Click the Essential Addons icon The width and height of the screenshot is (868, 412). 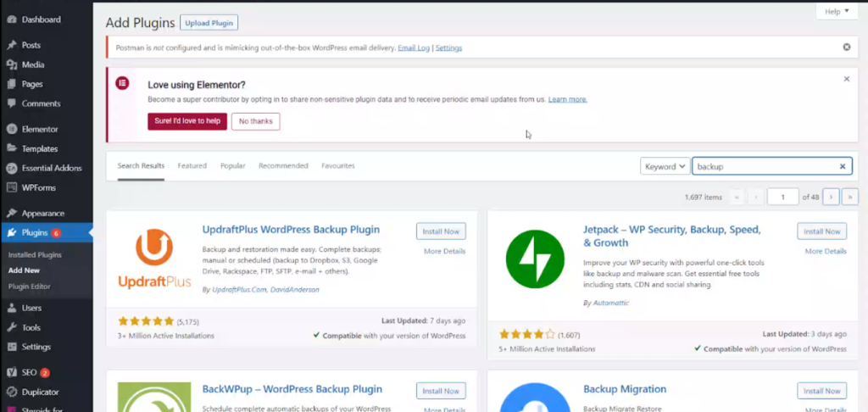click(12, 168)
